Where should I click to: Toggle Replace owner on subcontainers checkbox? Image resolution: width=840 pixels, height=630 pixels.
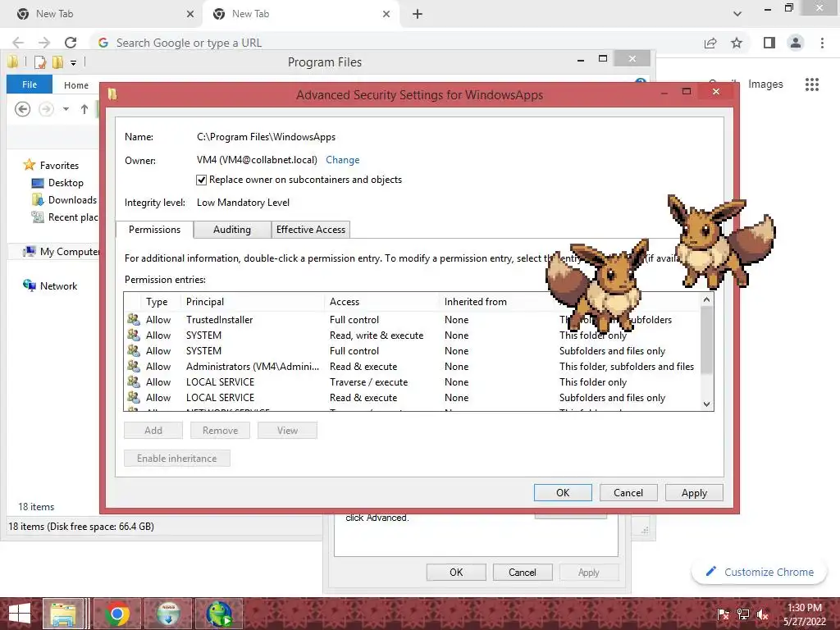point(202,180)
